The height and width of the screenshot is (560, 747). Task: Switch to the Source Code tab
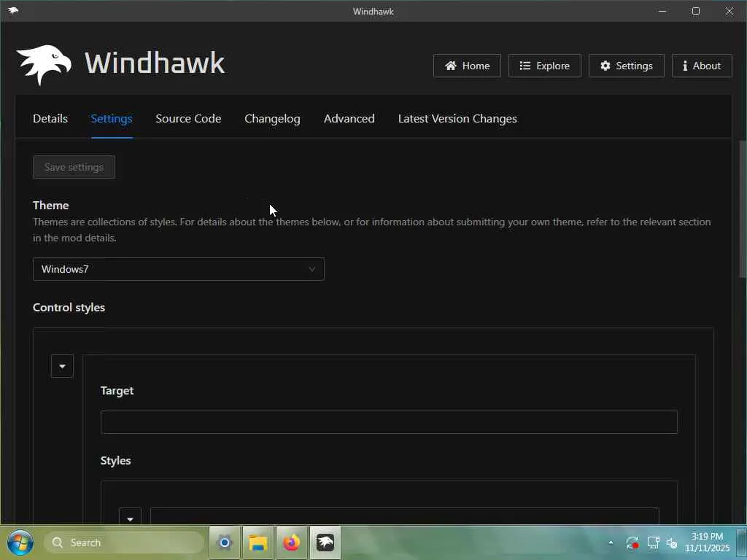click(188, 119)
